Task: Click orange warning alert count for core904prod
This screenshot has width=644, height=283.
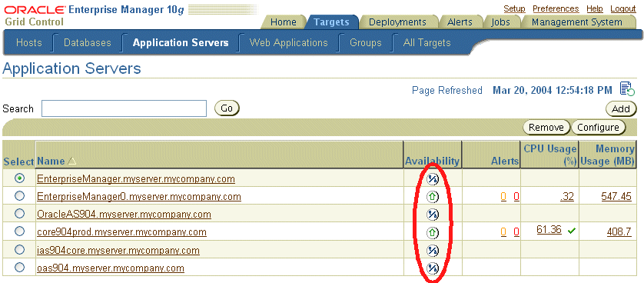Action: point(503,232)
